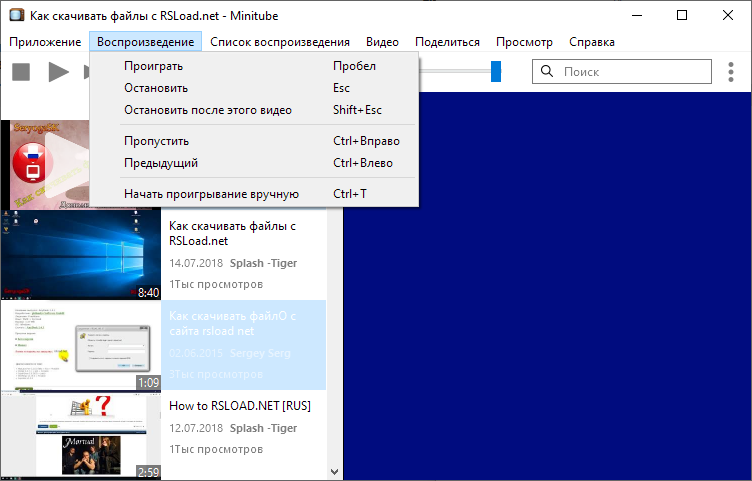Screen dimensions: 752x481
Task: Open the Видео menu
Action: 382,42
